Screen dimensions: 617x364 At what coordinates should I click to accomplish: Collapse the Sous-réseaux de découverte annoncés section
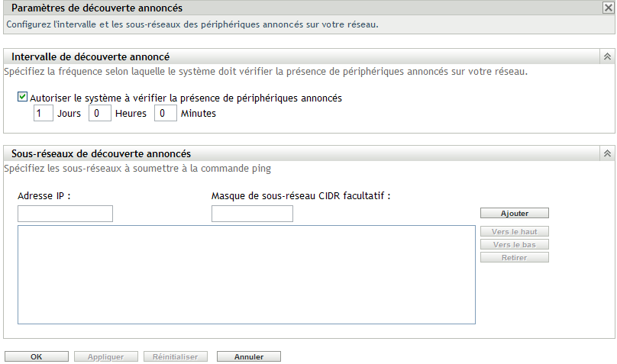[607, 153]
